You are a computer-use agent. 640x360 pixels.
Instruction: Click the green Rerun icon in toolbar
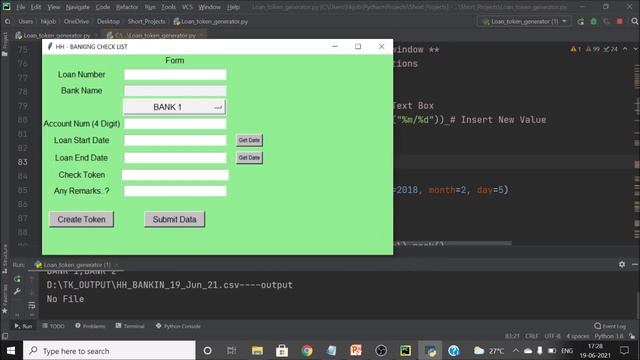[580, 21]
